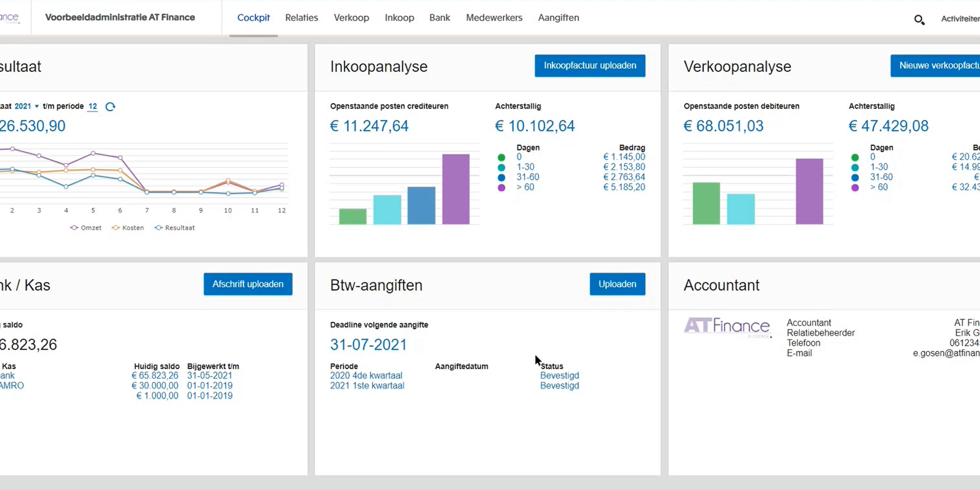Open the Medewerkers menu
This screenshot has width=980, height=490.
coord(494,18)
